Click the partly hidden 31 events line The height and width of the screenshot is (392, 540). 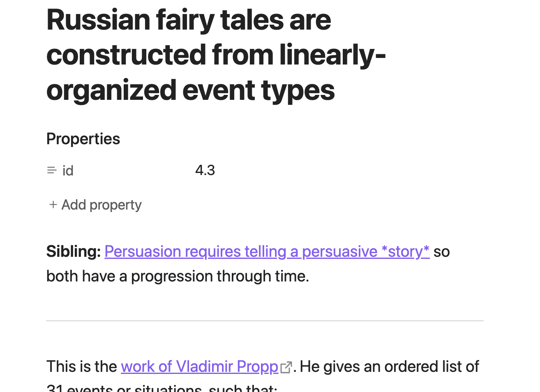pos(162,388)
